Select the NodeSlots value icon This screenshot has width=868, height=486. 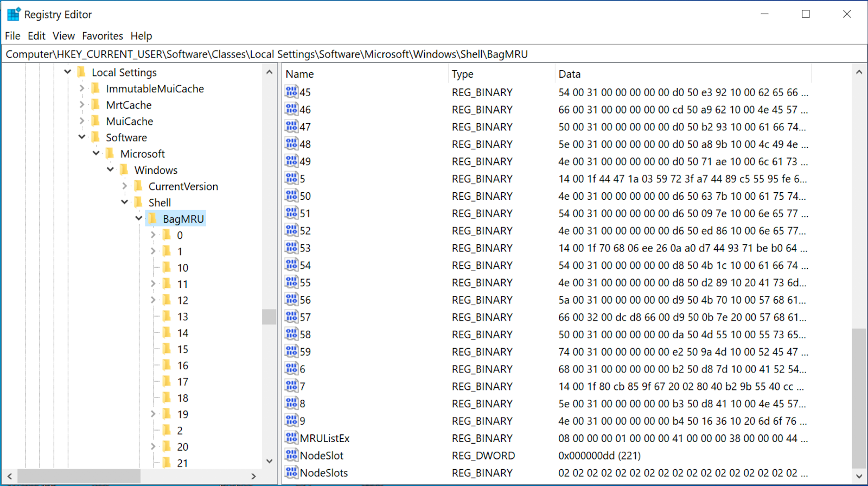[x=291, y=472]
